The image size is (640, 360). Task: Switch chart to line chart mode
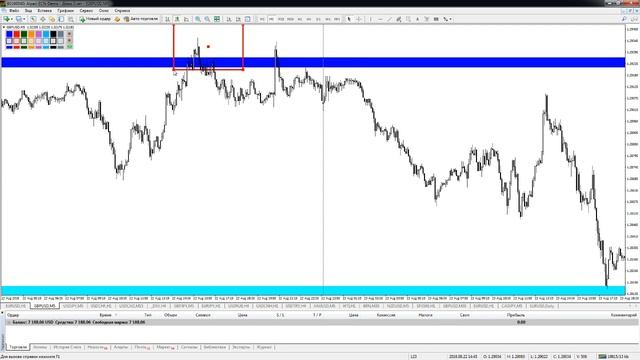(186, 19)
